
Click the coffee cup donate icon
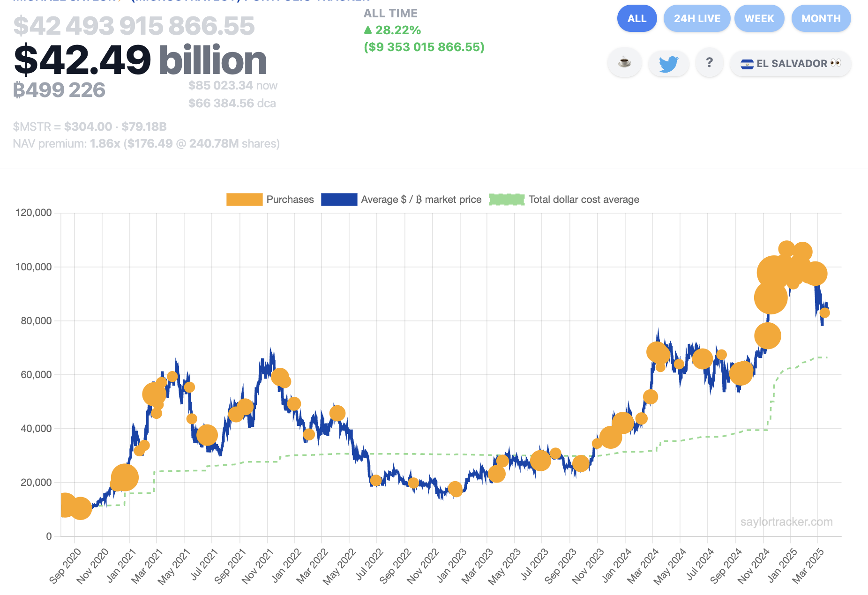pos(624,63)
